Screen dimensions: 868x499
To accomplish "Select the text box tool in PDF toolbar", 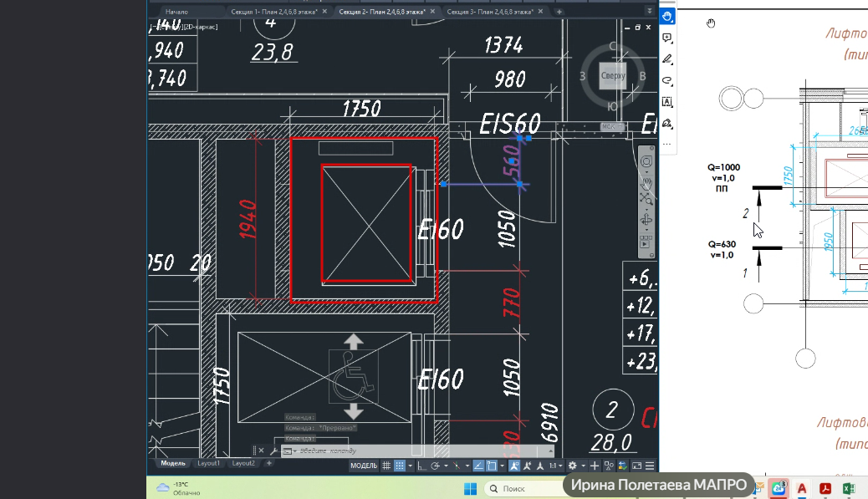I will [667, 102].
